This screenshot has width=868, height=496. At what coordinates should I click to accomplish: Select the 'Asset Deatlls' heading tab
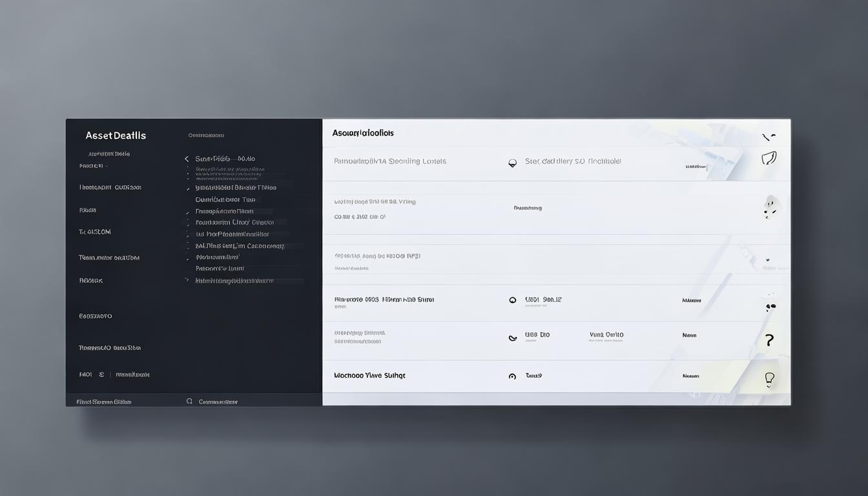[116, 136]
